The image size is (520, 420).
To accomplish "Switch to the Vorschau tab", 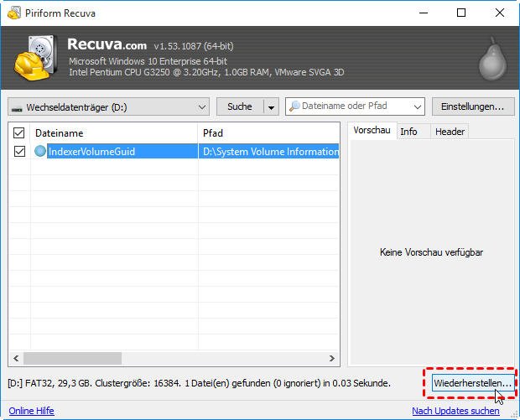I will pyautogui.click(x=372, y=130).
